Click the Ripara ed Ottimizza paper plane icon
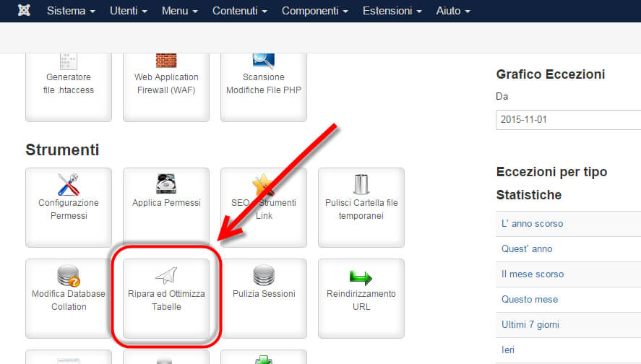This screenshot has width=641, height=364. (166, 275)
